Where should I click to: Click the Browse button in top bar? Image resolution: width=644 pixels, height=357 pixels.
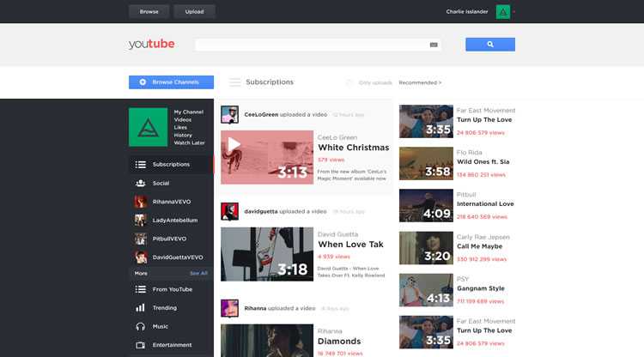pyautogui.click(x=149, y=12)
